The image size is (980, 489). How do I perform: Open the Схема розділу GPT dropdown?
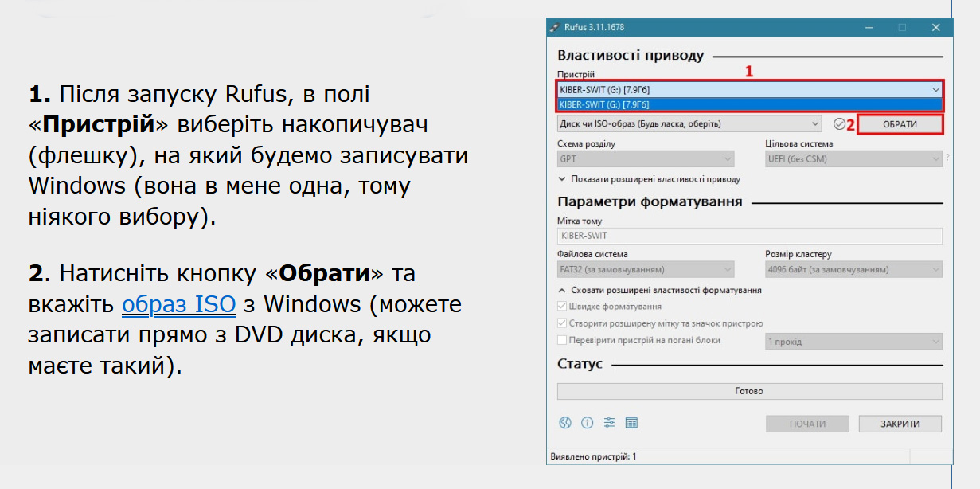(x=646, y=158)
